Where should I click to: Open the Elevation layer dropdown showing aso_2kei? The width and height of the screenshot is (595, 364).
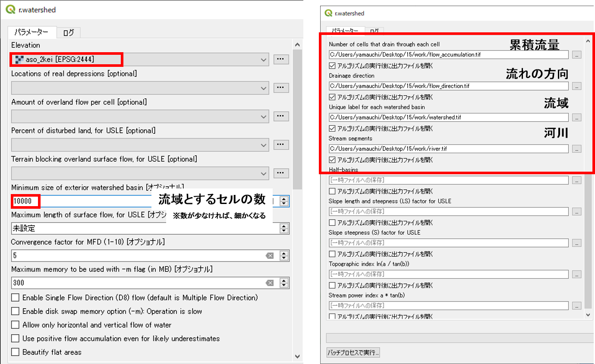pos(139,60)
